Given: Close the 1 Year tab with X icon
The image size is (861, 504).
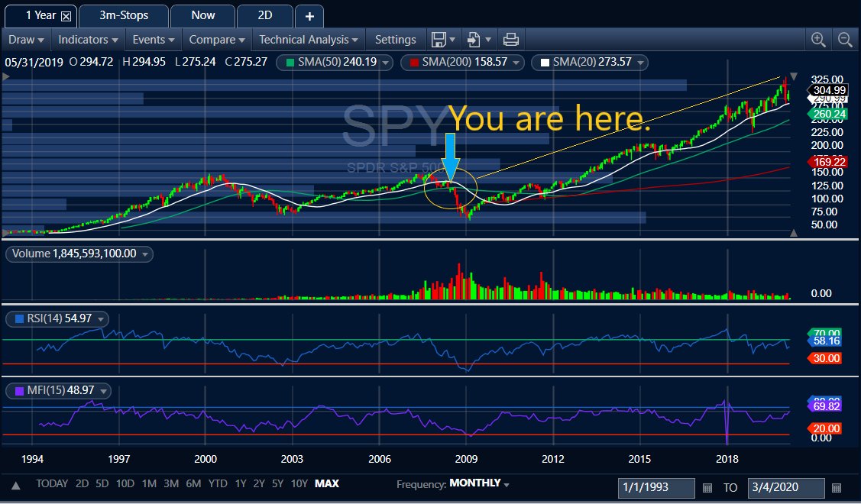Looking at the screenshot, I should click(x=66, y=16).
